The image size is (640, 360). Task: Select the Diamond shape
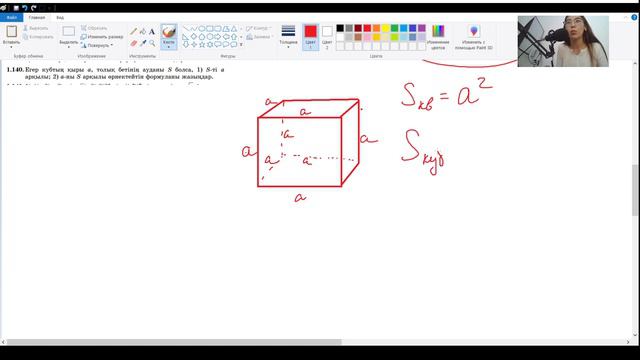click(x=193, y=36)
